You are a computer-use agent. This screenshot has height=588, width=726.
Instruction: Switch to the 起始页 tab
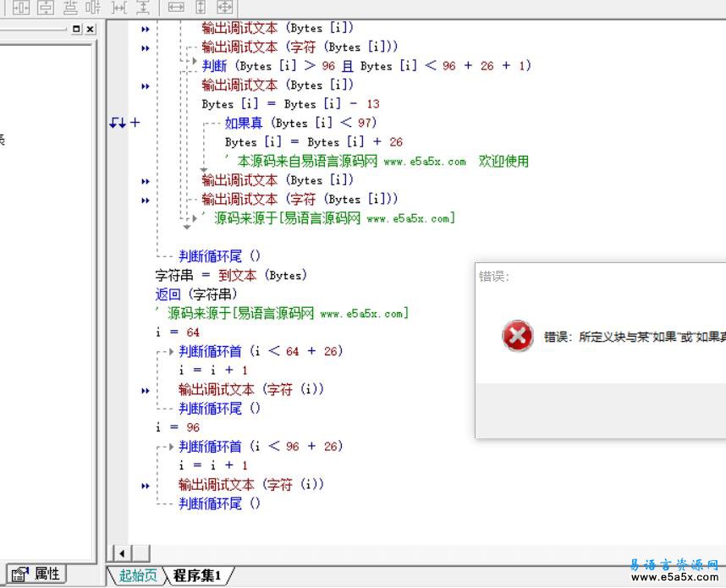coord(138,575)
